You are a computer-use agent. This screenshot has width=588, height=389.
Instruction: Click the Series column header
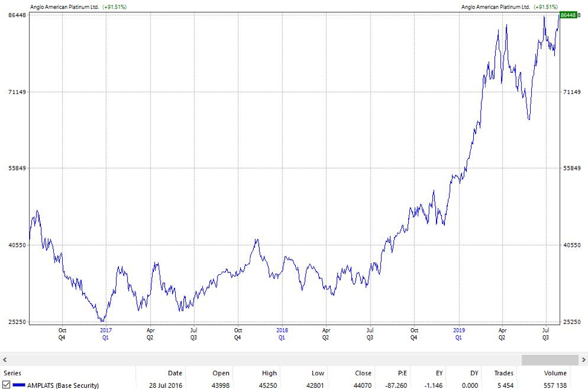coord(13,373)
